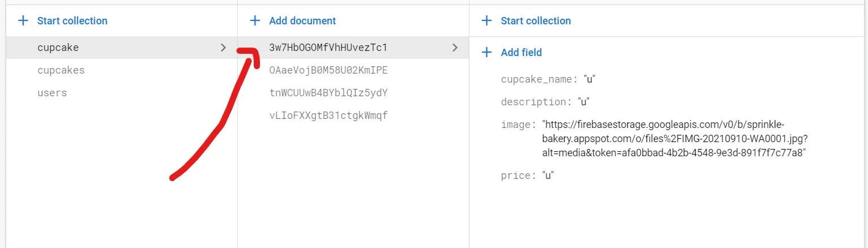Click the plus icon beside left Start collection
This screenshot has width=868, height=248.
(23, 21)
